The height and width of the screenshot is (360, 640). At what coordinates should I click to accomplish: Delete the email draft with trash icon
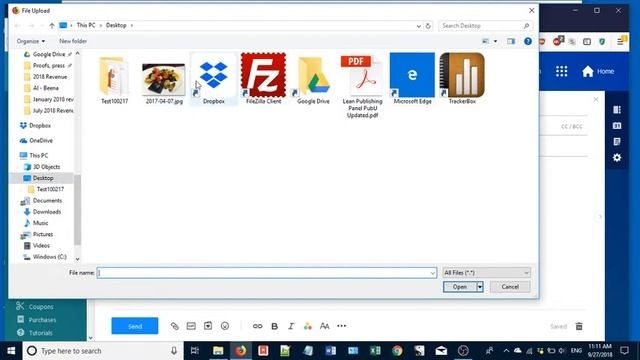click(579, 326)
